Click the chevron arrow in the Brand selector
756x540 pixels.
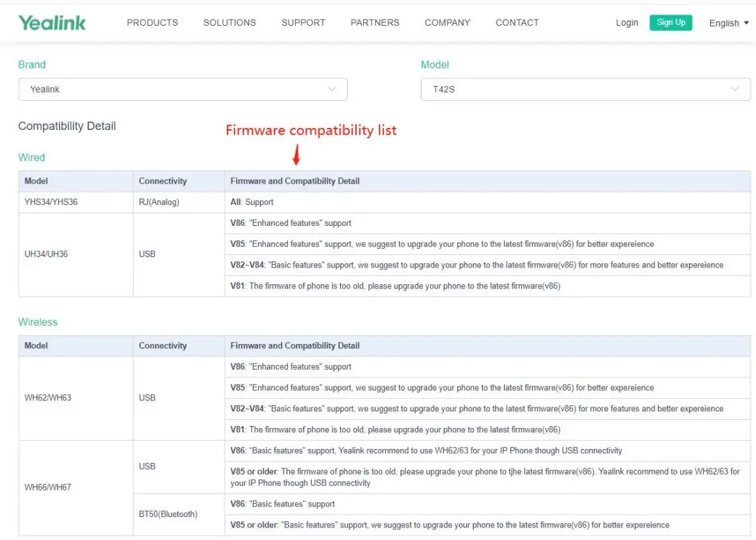tap(332, 89)
